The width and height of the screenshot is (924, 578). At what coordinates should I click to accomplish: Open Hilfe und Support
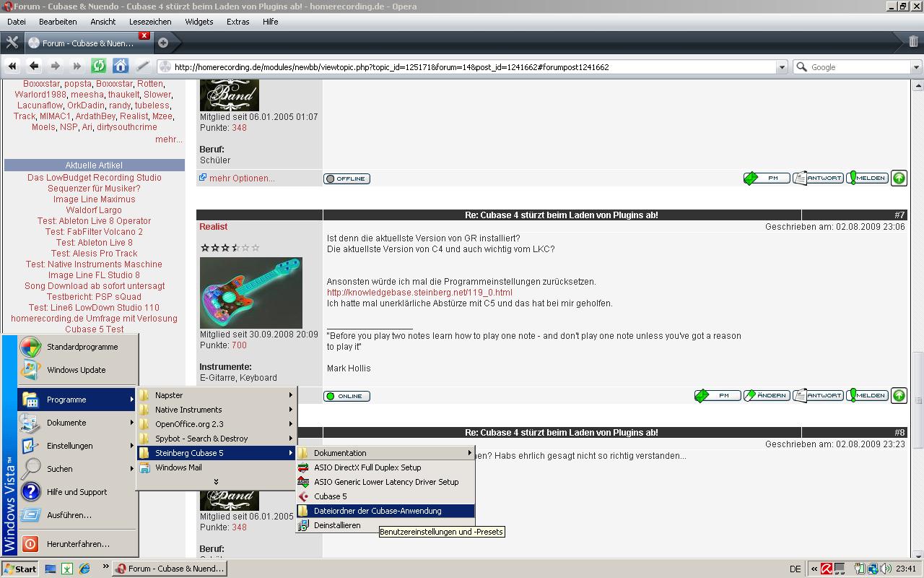[x=77, y=492]
